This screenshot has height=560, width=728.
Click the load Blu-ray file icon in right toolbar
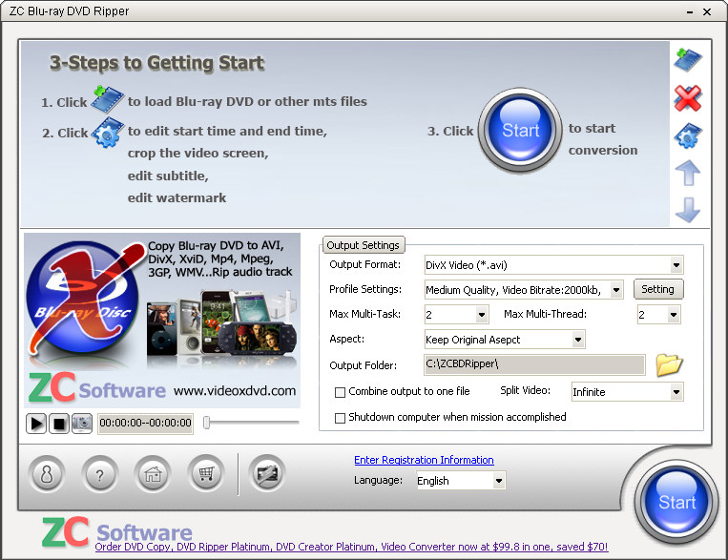pos(688,60)
